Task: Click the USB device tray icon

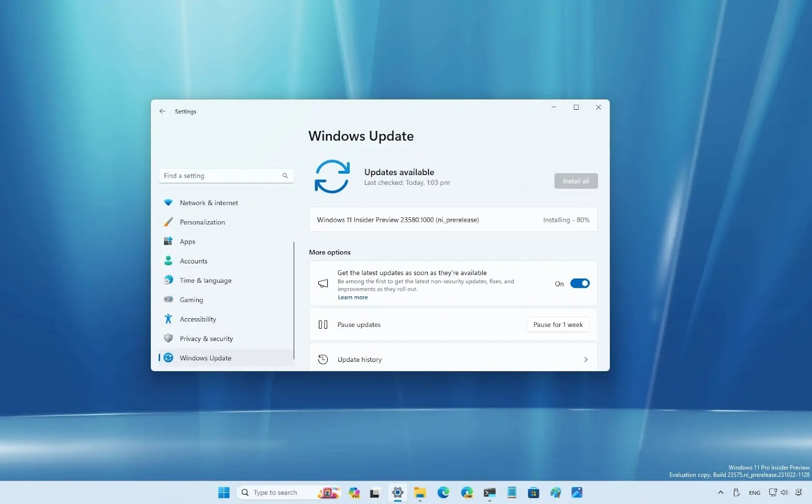Action: click(x=737, y=492)
